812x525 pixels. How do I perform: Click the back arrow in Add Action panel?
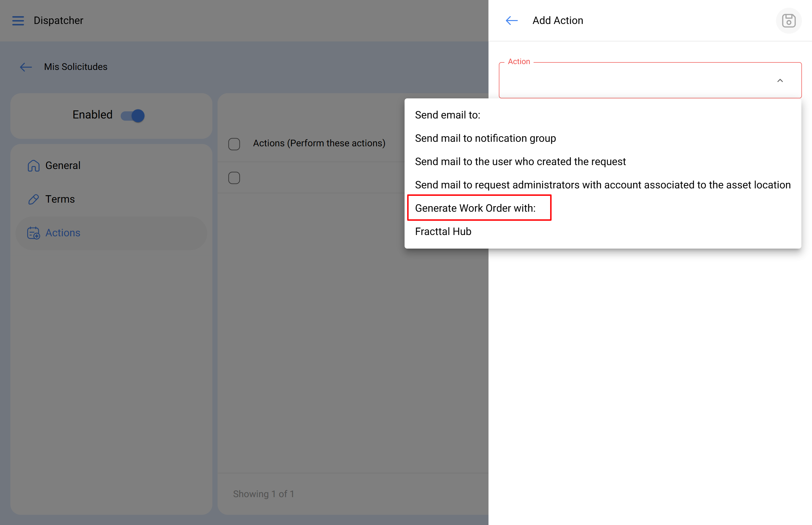[x=512, y=21]
